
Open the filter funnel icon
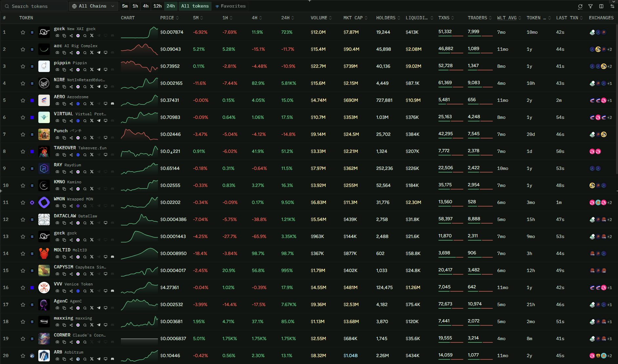click(x=590, y=6)
